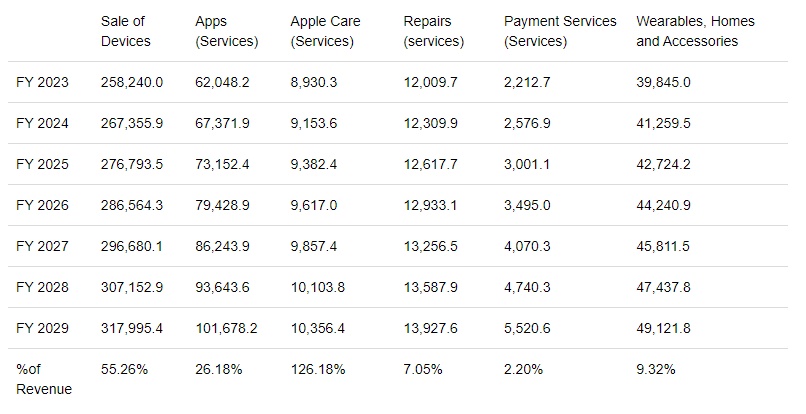Click the FY 2029 row label

point(42,328)
